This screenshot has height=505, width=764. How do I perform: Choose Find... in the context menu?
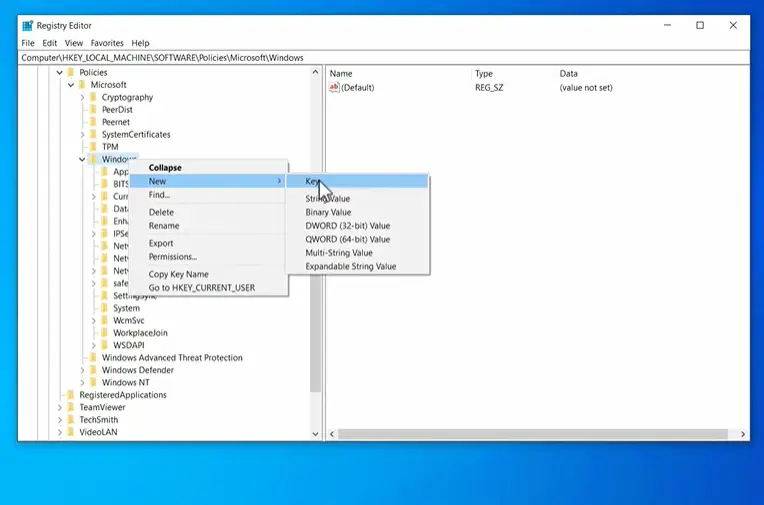(x=209, y=194)
